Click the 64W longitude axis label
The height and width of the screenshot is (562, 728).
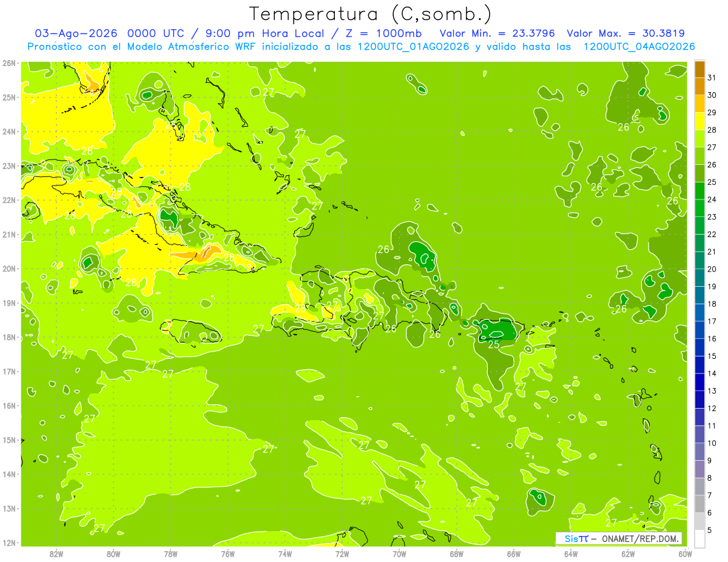click(x=571, y=554)
